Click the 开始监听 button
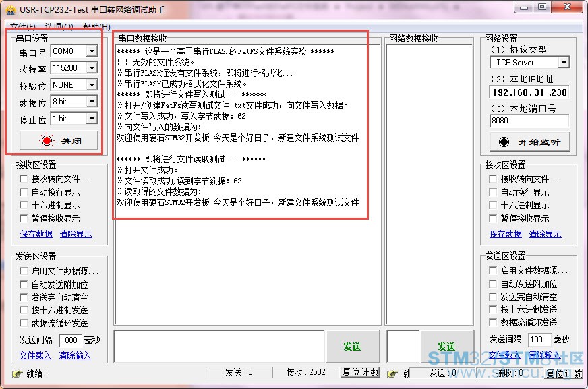 tap(530, 142)
